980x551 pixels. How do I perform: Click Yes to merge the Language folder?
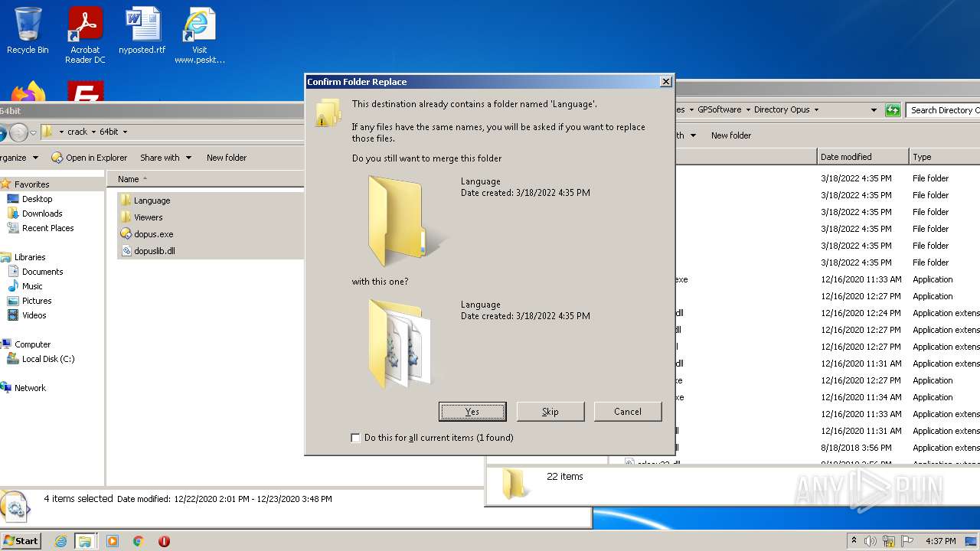pyautogui.click(x=472, y=412)
